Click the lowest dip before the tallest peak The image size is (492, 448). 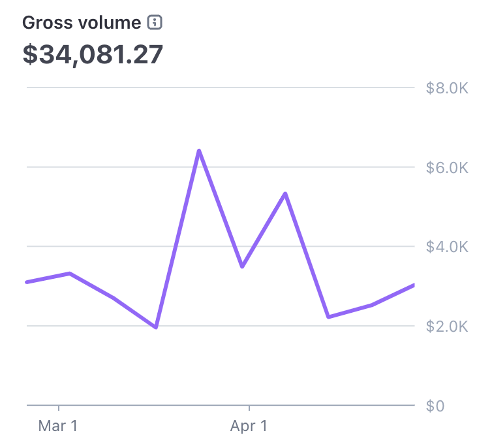156,327
